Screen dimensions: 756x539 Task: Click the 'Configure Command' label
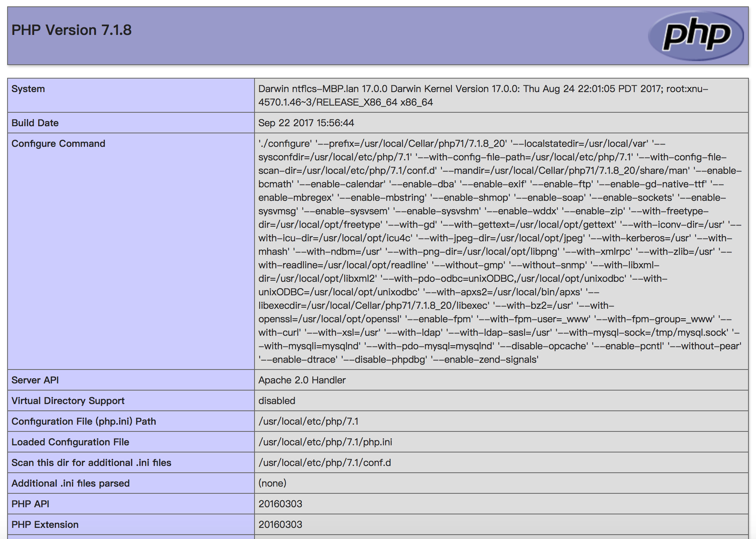58,144
